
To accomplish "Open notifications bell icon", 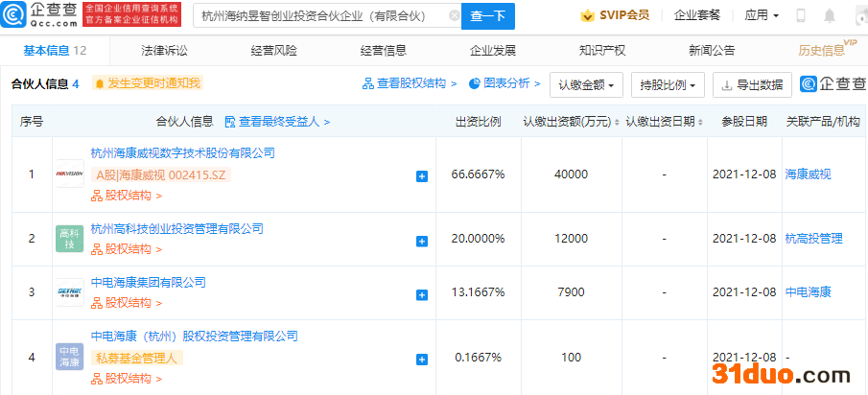I will [830, 16].
